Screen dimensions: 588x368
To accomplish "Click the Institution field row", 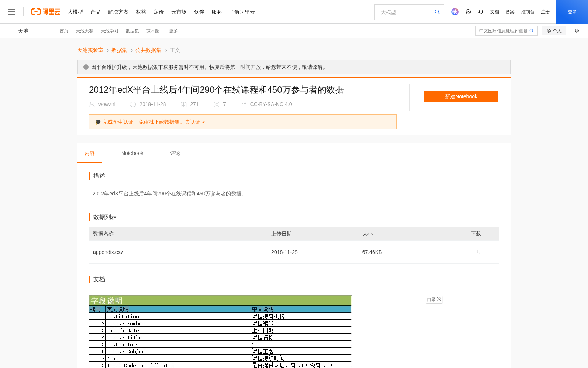I will [220, 316].
